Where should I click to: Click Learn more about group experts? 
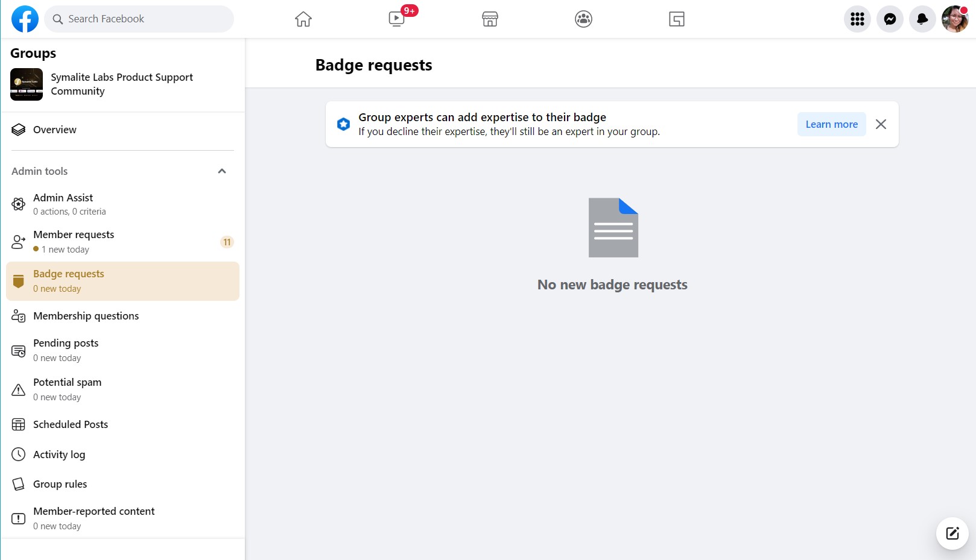[x=831, y=124]
